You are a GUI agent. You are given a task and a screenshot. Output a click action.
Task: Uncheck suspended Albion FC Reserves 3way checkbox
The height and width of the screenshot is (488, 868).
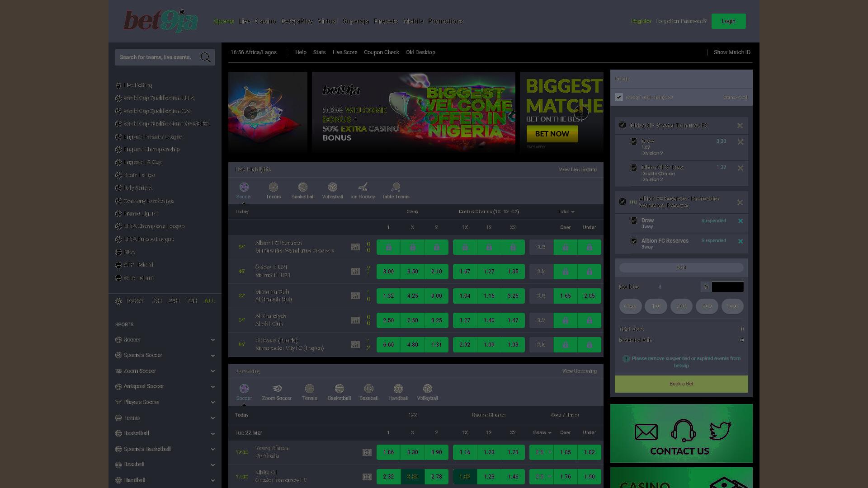pyautogui.click(x=634, y=241)
